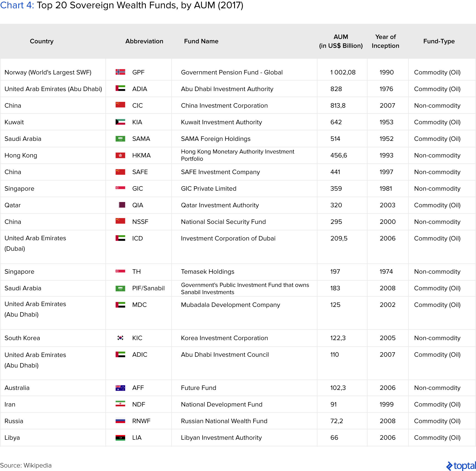Image resolution: width=476 pixels, height=471 pixels.
Task: Click the China flag beside NSSF
Action: click(120, 221)
